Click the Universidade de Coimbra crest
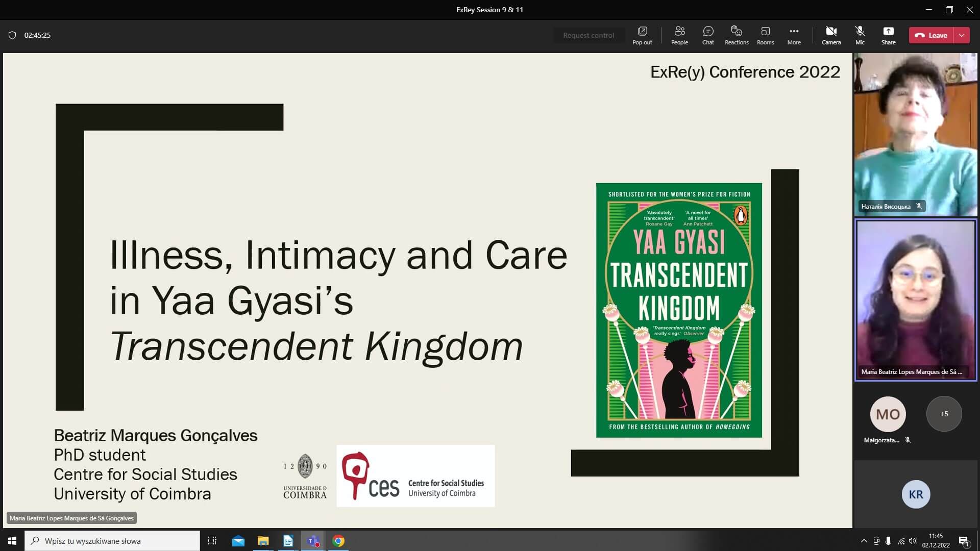 point(305,475)
